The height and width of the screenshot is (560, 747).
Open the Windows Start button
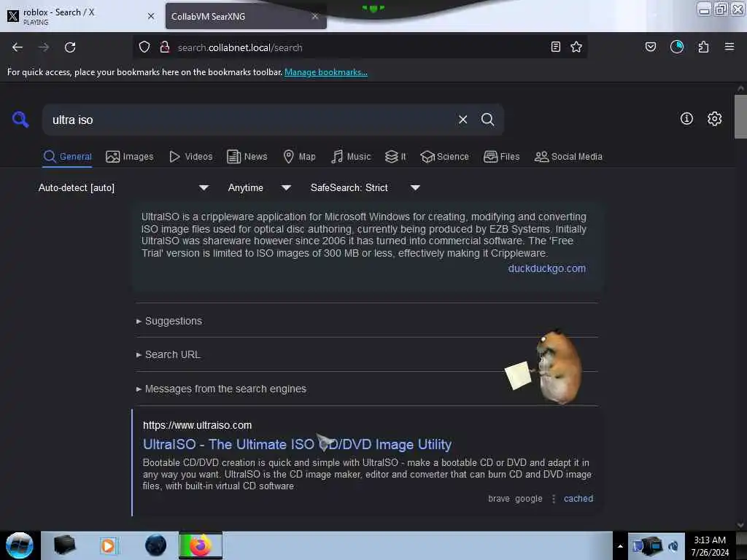click(20, 545)
